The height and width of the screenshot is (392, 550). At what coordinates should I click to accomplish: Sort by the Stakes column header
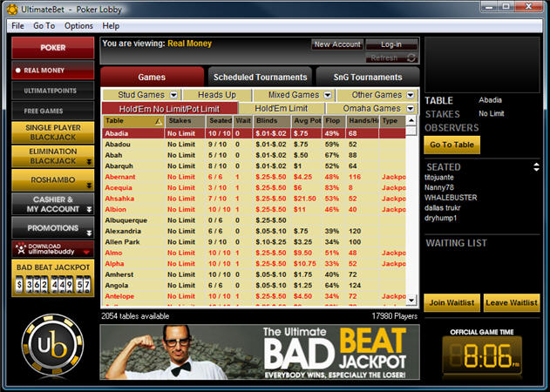185,120
